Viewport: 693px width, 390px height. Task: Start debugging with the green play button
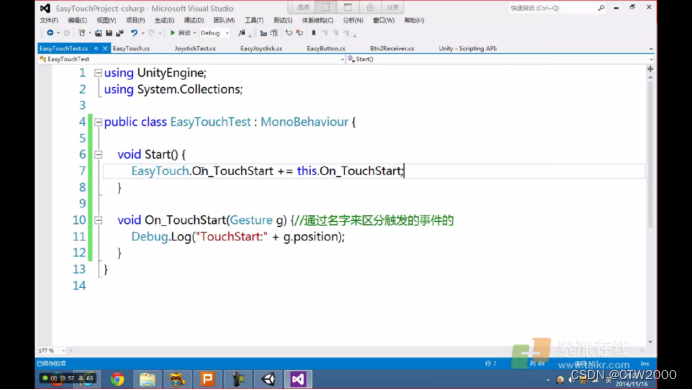coord(172,33)
